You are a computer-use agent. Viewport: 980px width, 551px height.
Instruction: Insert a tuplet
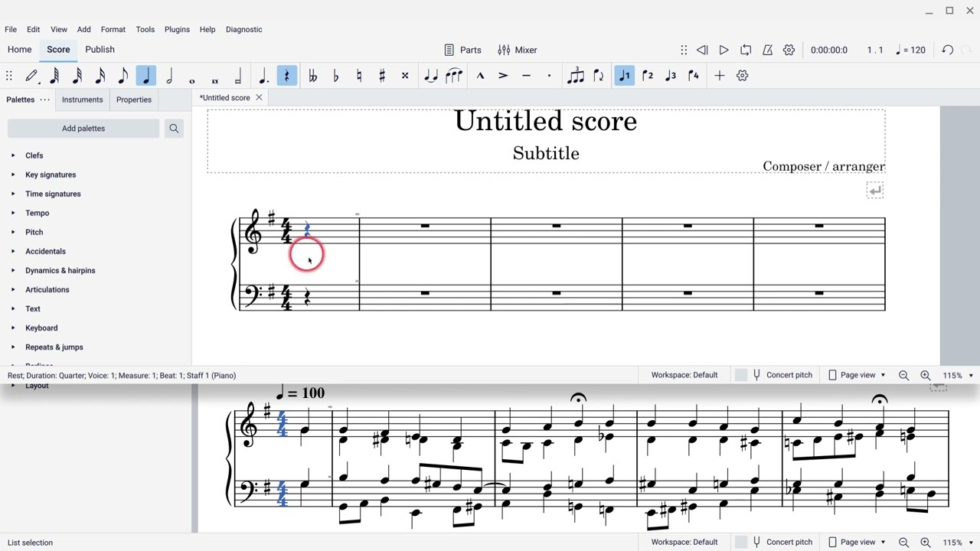point(576,76)
